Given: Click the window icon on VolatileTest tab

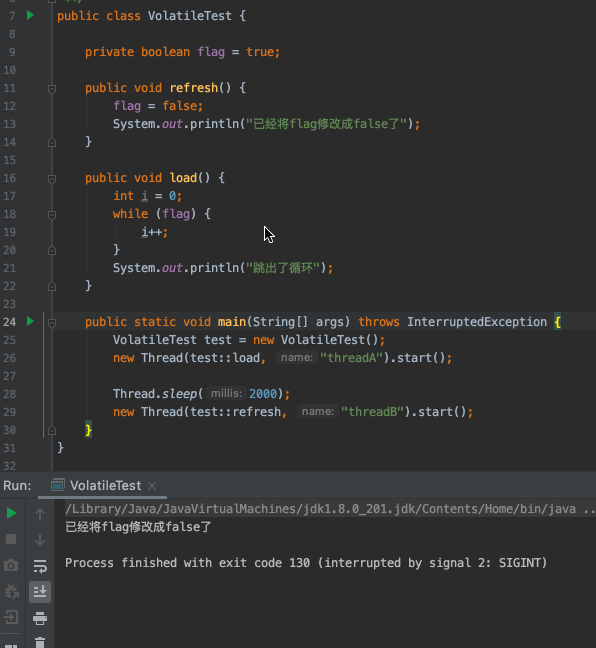Looking at the screenshot, I should click(58, 485).
